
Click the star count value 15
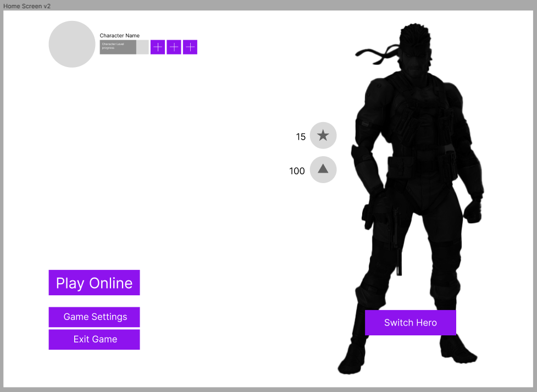tap(301, 137)
